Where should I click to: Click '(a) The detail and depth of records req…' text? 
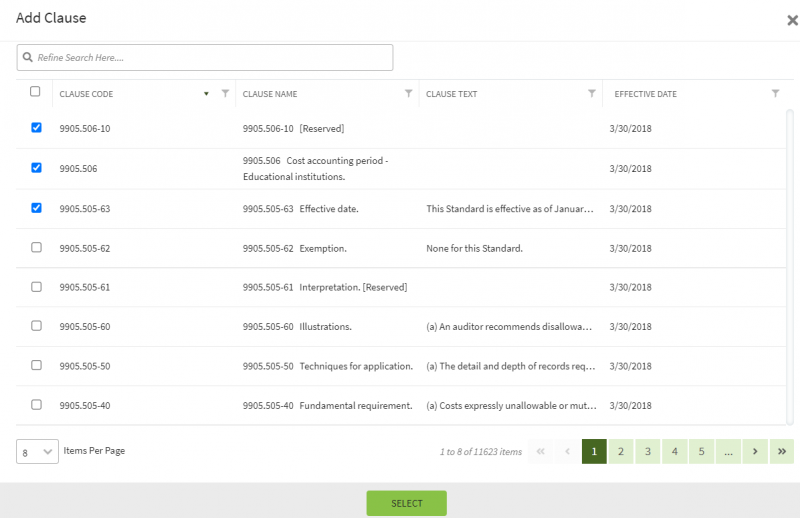point(511,366)
